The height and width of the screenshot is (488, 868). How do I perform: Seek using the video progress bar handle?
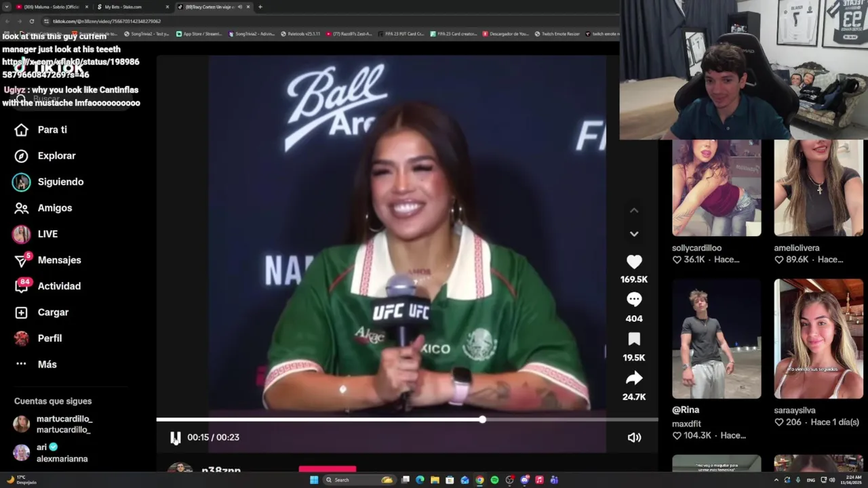point(482,420)
